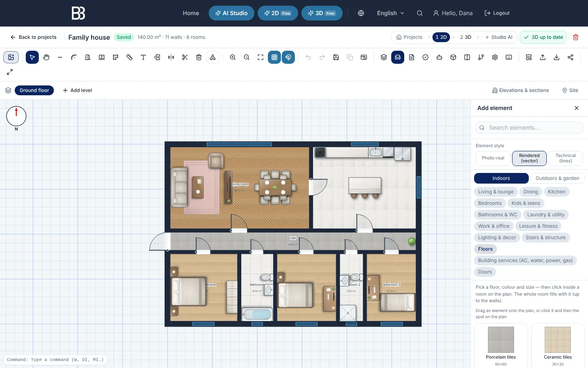Open the layers stack toolbar icon

click(x=384, y=57)
